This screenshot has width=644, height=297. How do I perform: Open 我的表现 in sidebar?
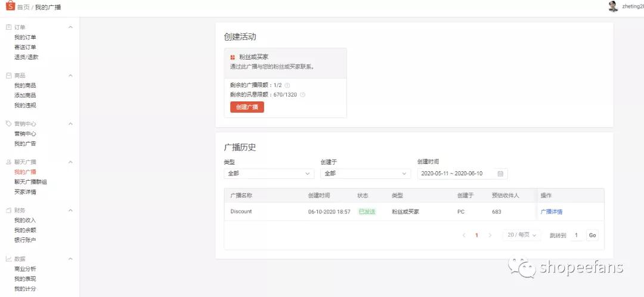tap(25, 279)
